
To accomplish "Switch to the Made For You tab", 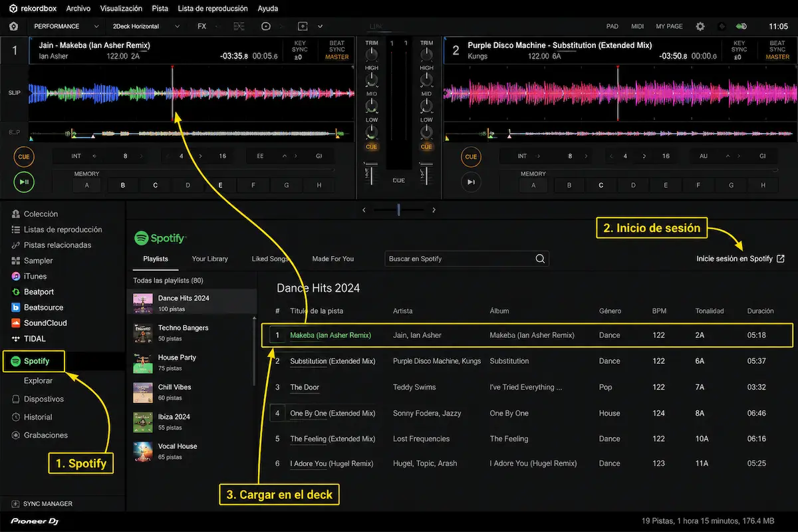I will 333,259.
